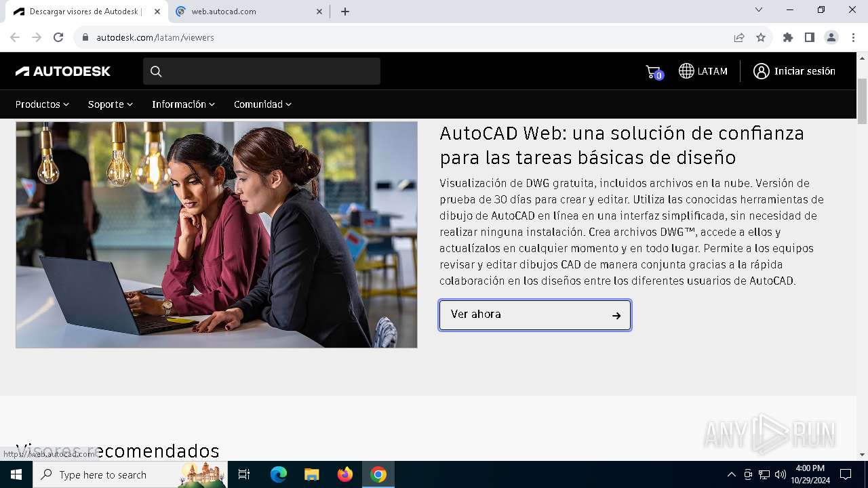868x488 pixels.
Task: Click scrollbar down arrow
Action: point(862,455)
